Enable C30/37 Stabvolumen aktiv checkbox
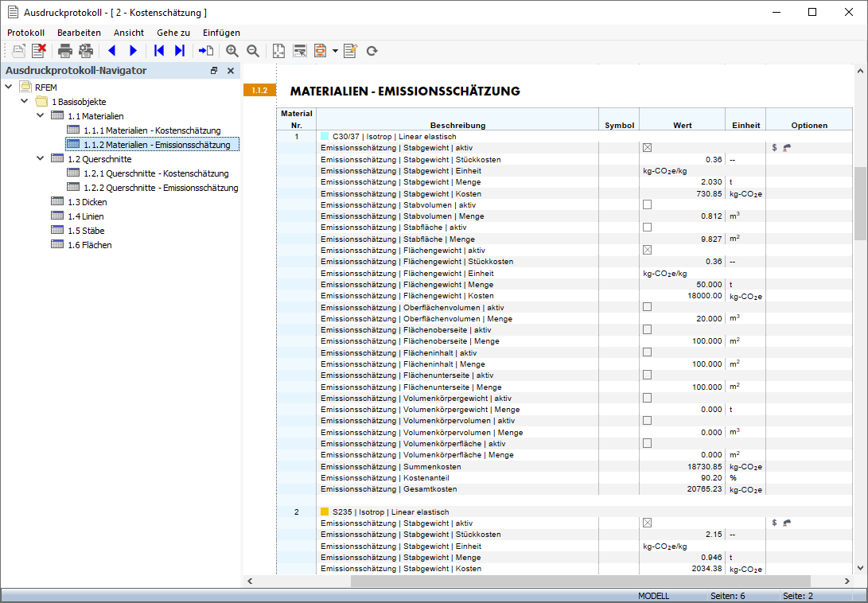The height and width of the screenshot is (603, 868). [647, 204]
